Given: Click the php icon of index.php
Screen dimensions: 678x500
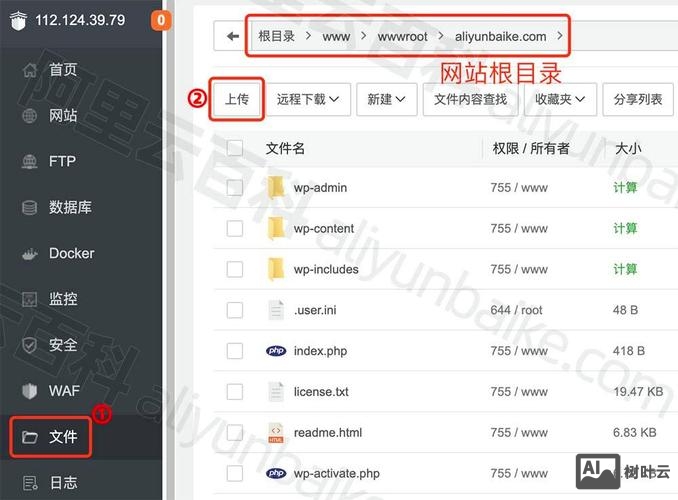Looking at the screenshot, I should [276, 351].
